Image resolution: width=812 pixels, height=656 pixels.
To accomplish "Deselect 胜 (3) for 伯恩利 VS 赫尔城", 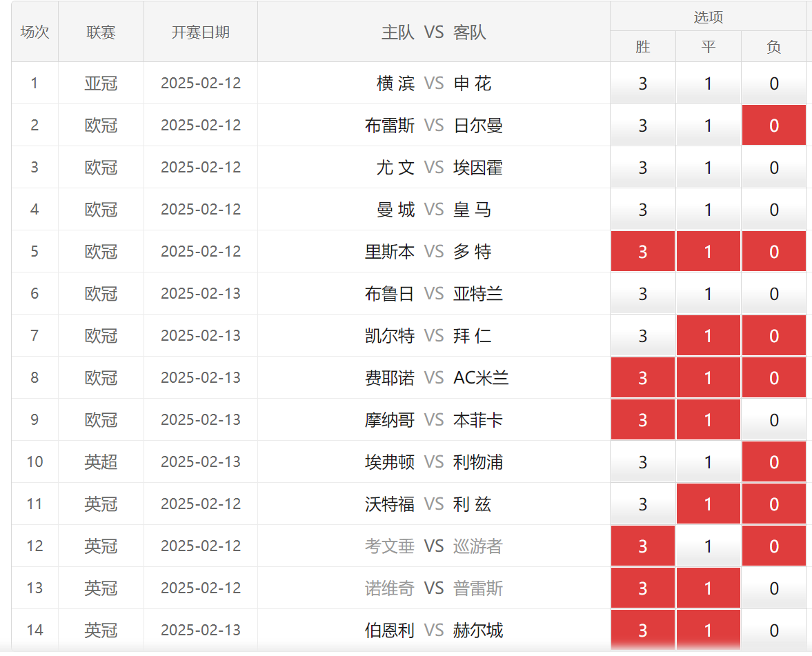I will [643, 630].
